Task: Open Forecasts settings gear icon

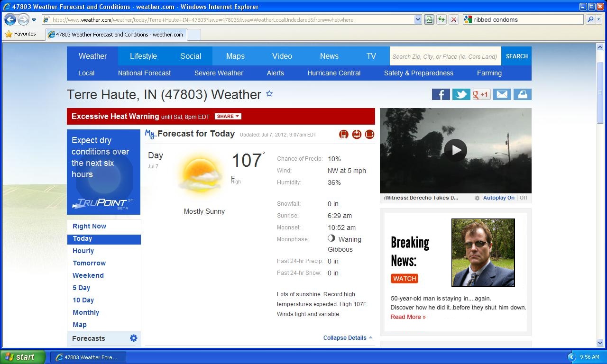Action: 133,338
